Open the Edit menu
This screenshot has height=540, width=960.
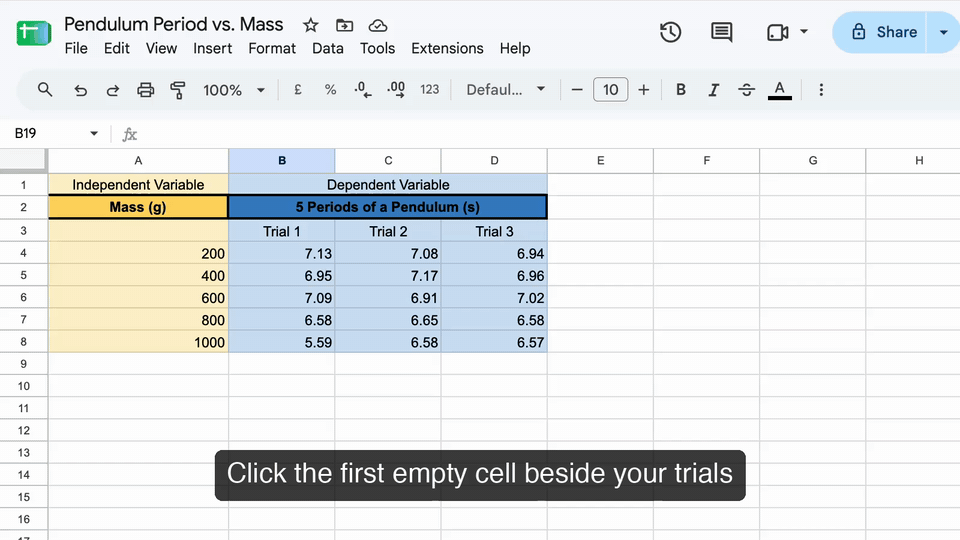[x=116, y=48]
